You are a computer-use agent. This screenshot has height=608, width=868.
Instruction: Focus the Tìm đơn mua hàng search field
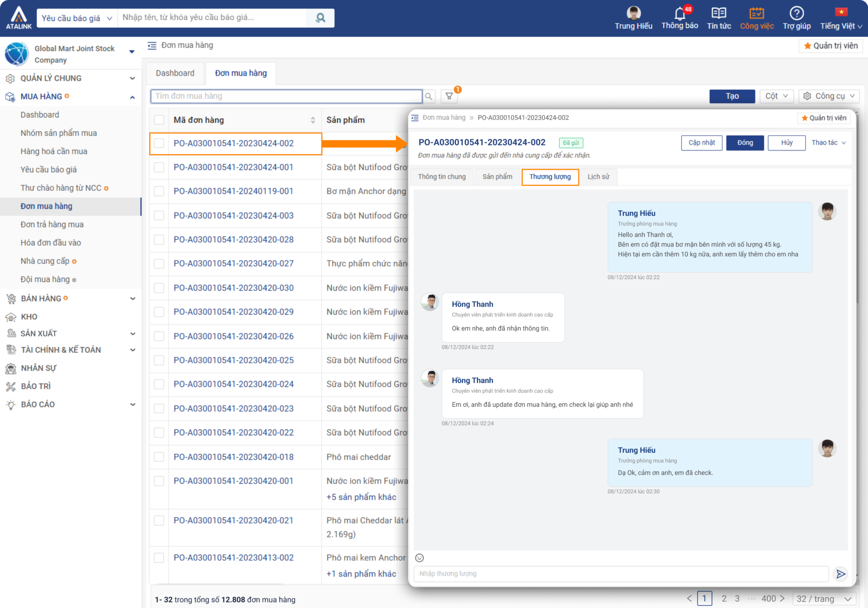pyautogui.click(x=286, y=96)
